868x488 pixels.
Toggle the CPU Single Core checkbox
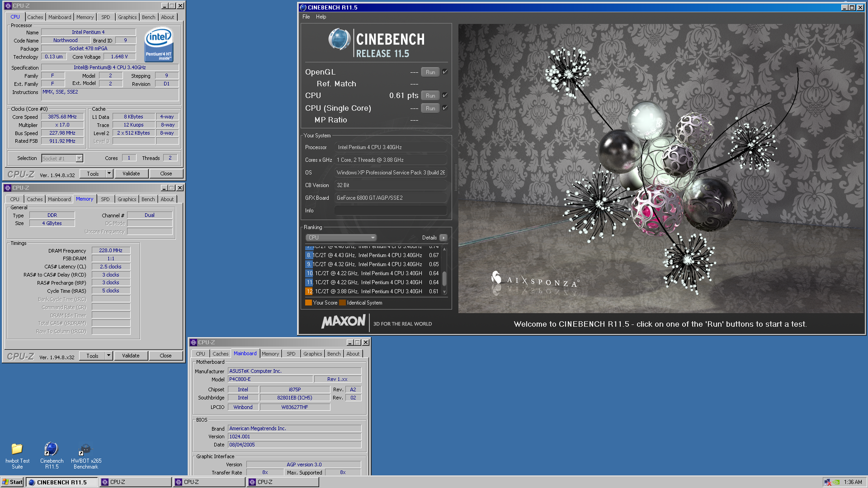tap(445, 108)
